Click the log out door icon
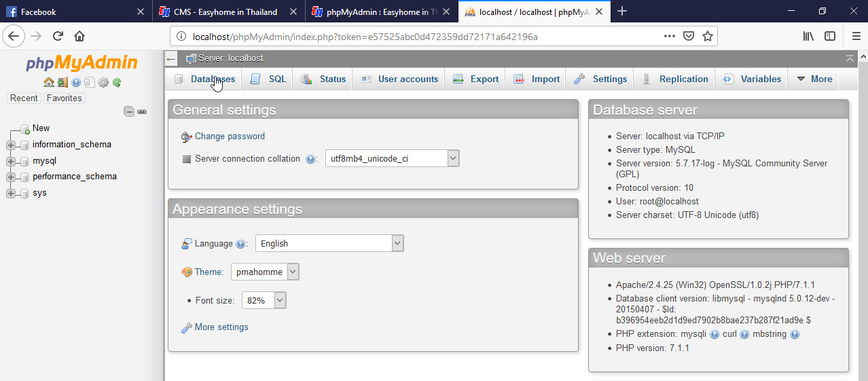 62,82
